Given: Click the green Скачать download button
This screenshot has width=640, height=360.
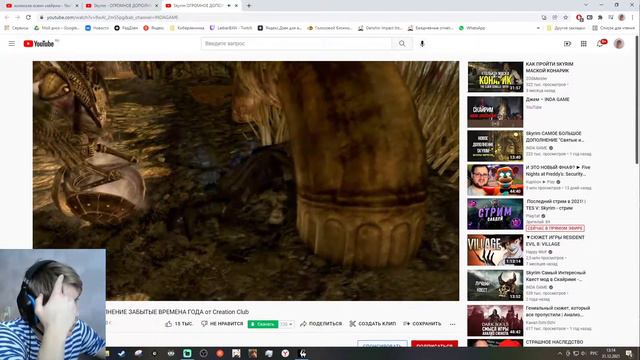Looking at the screenshot, I should click(263, 324).
